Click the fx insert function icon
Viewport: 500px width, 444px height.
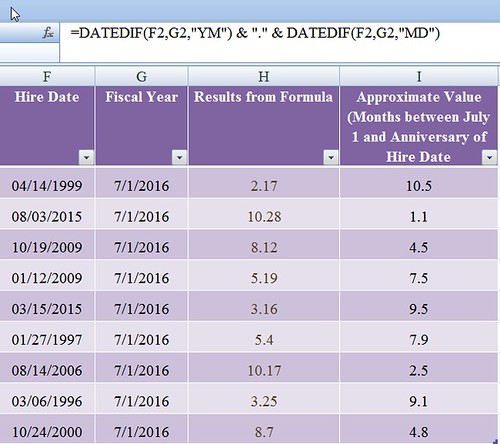(x=48, y=33)
